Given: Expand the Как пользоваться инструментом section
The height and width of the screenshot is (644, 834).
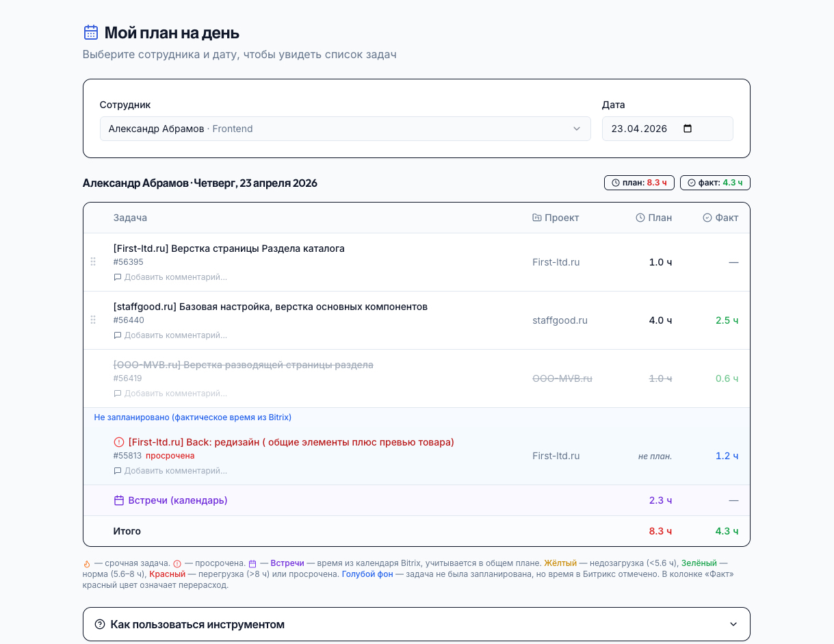Looking at the screenshot, I should [416, 624].
